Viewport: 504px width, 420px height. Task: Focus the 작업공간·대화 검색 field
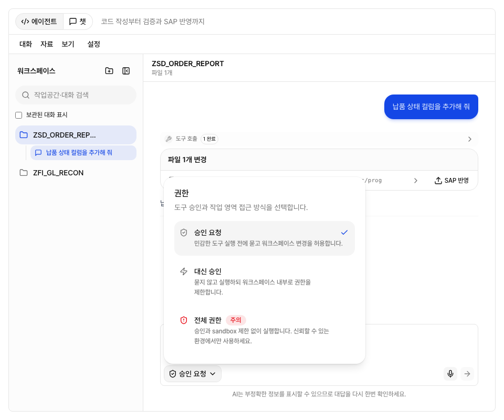pos(76,95)
